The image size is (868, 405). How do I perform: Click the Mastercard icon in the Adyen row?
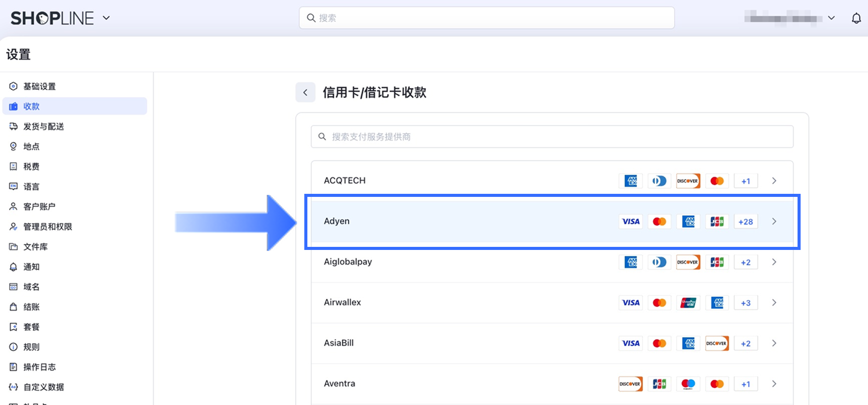click(x=659, y=221)
